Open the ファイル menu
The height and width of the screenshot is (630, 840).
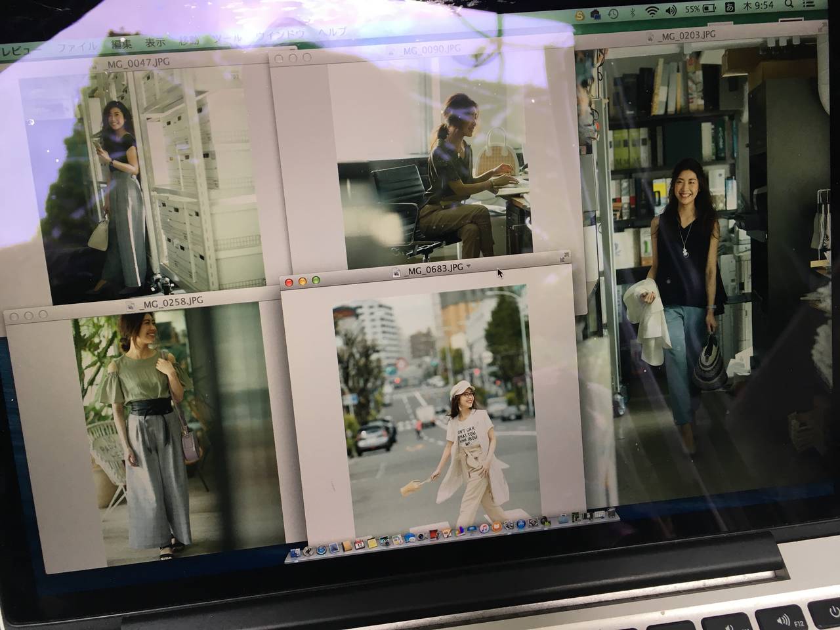point(76,47)
